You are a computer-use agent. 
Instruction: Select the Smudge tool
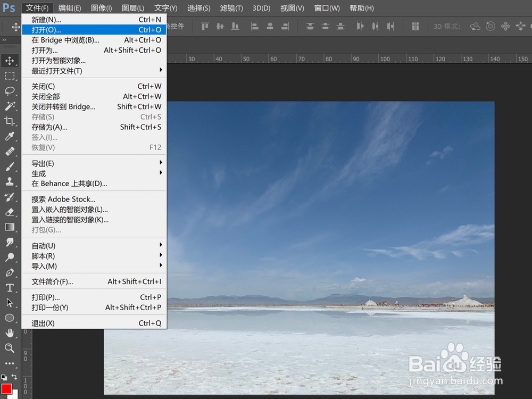10,242
